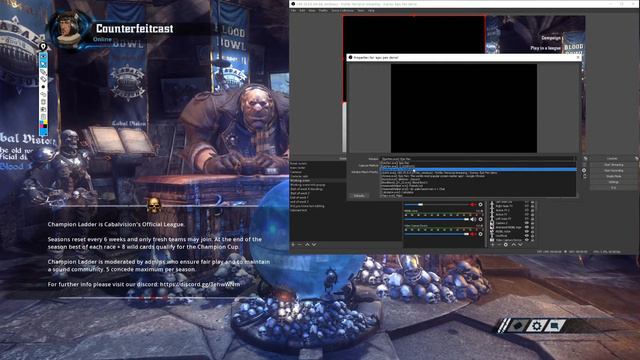Open settings gear for Video Capture Device channel
Image resolution: width=640 pixels, height=360 pixels.
pos(480,234)
